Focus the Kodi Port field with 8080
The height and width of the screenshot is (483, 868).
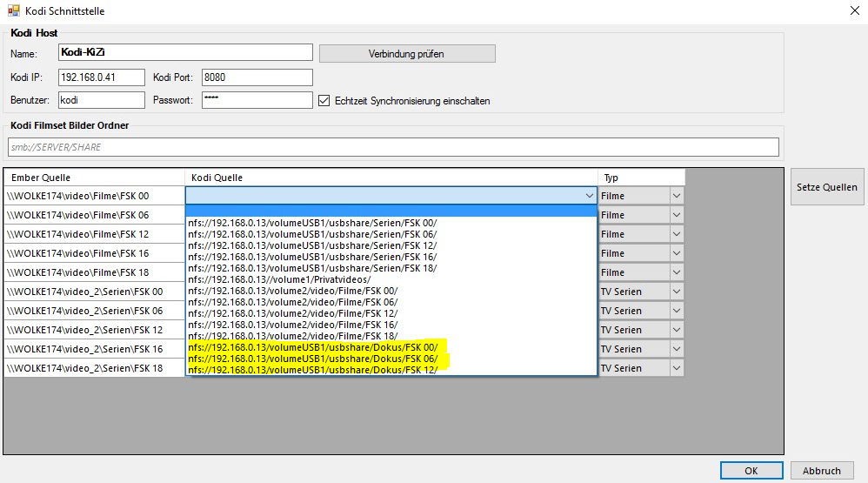click(257, 77)
